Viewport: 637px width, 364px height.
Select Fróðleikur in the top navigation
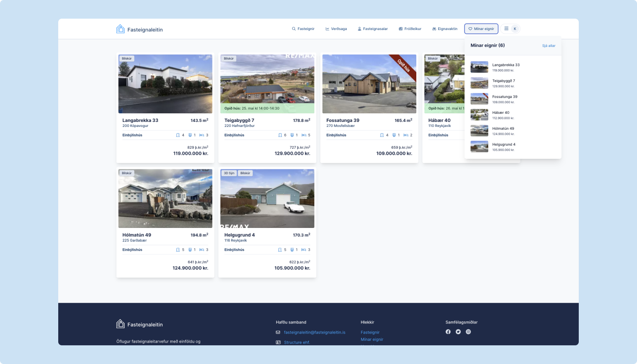click(410, 29)
